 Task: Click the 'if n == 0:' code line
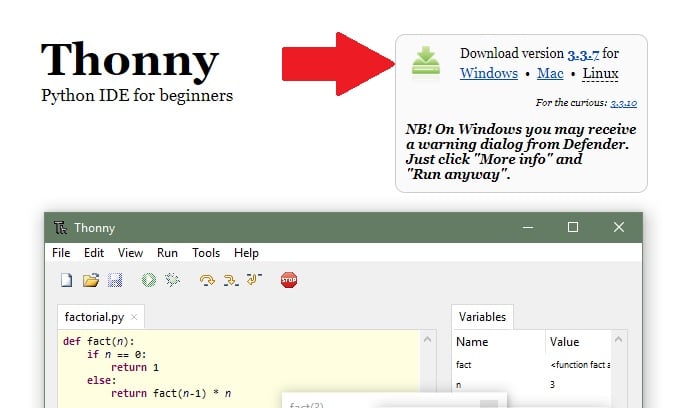coord(117,354)
